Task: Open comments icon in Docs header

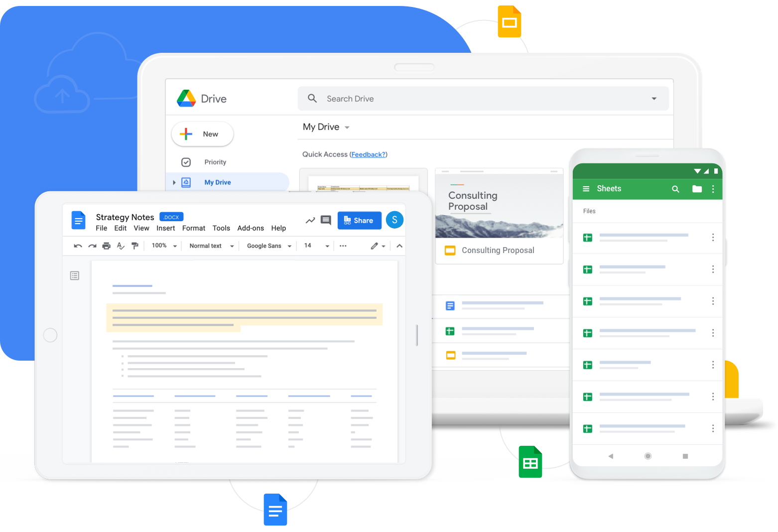Action: 326,220
